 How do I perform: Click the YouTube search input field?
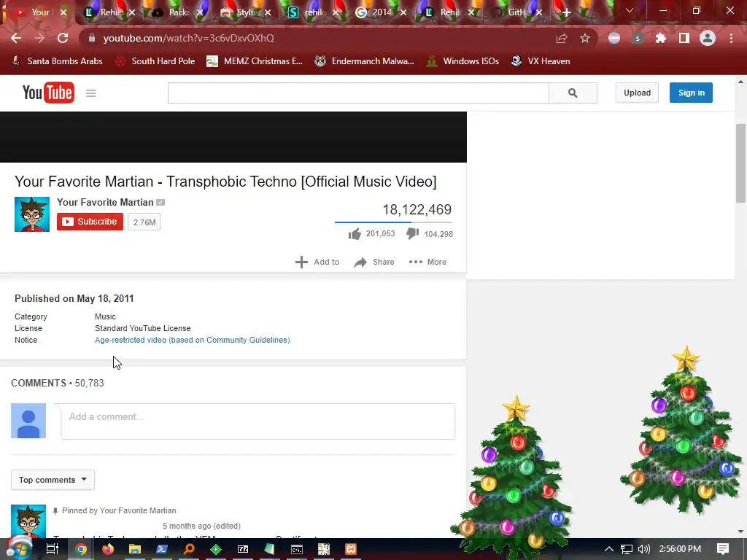tap(358, 93)
